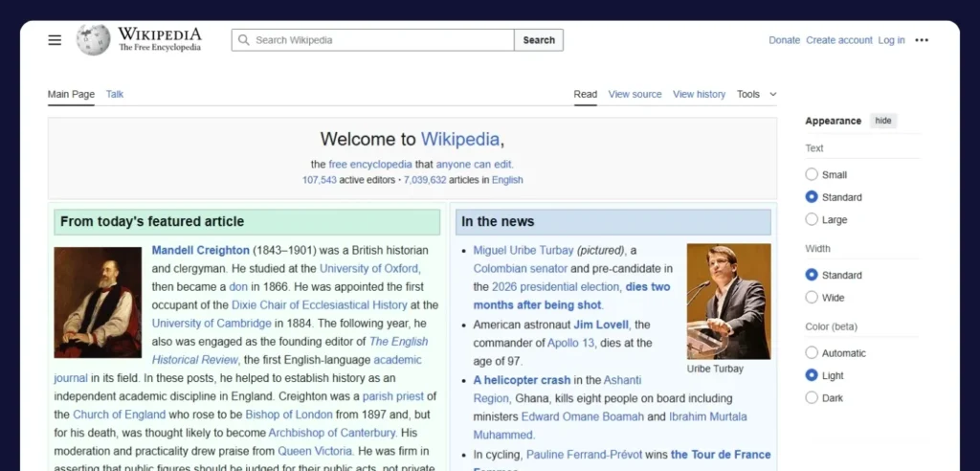This screenshot has height=471, width=980.
Task: Open the University of Cambridge link
Action: (212, 324)
